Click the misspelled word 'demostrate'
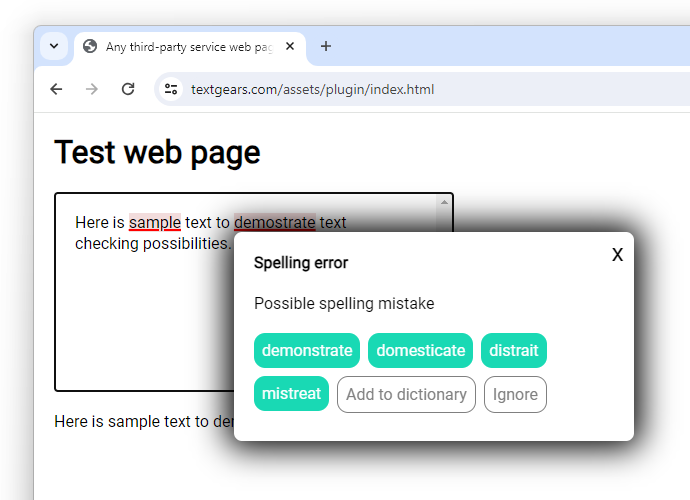The height and width of the screenshot is (500, 690). (x=275, y=223)
